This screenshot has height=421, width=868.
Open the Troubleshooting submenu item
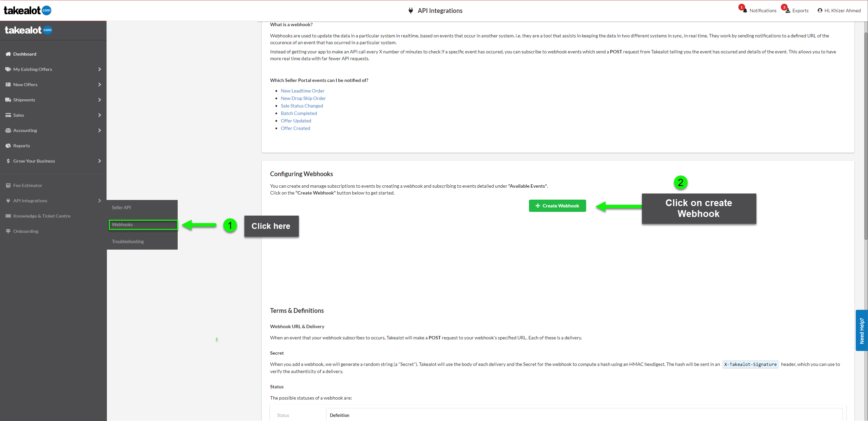128,241
